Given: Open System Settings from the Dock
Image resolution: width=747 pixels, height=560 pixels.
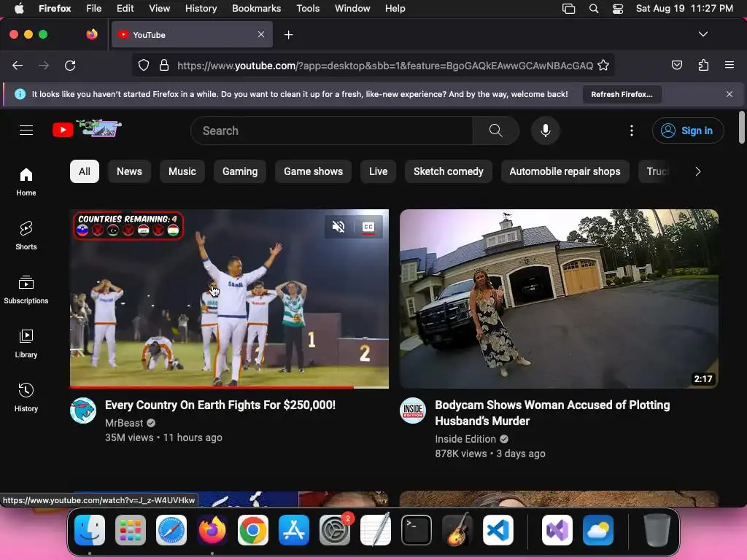Looking at the screenshot, I should [334, 530].
